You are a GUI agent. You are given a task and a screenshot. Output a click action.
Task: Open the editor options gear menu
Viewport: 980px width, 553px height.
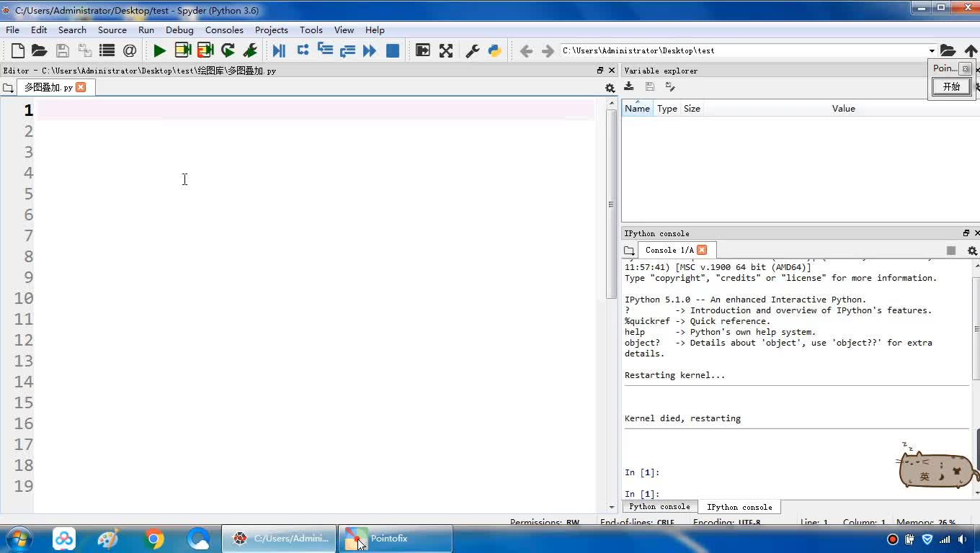[x=610, y=88]
